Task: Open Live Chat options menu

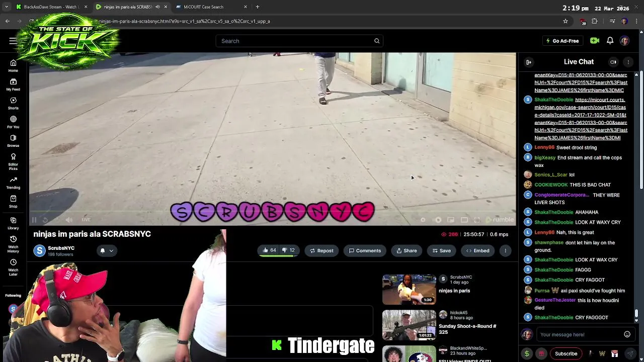Action: point(628,62)
